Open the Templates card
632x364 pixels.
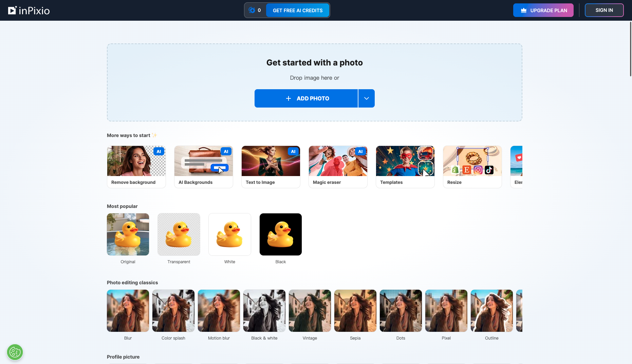pyautogui.click(x=405, y=167)
